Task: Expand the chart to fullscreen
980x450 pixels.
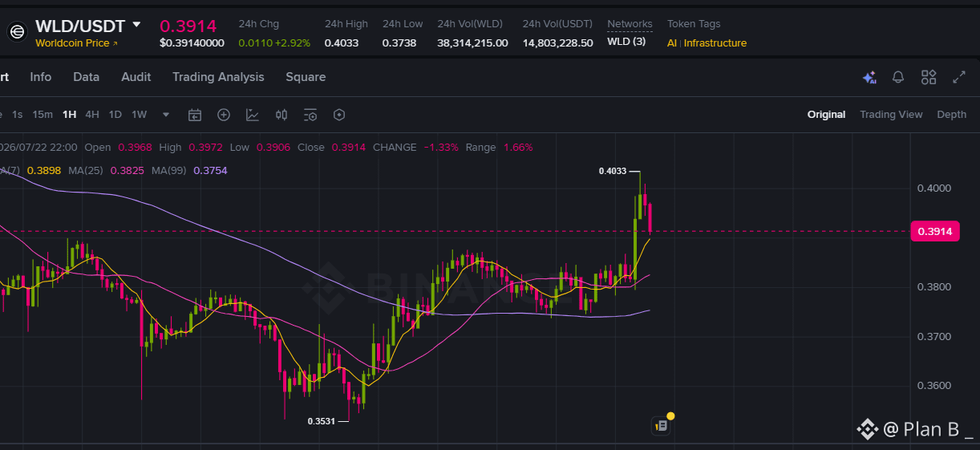Action: click(959, 77)
